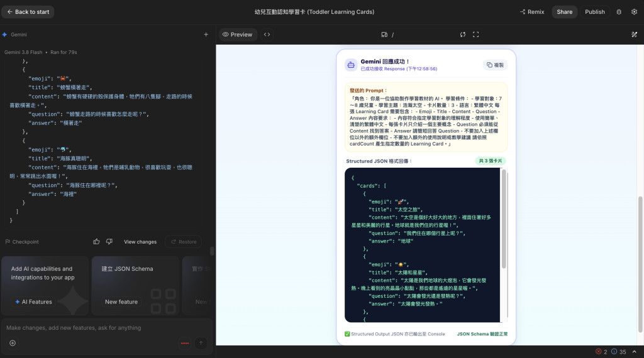This screenshot has height=358, width=644.
Task: Enter fullscreen preview mode
Action: coord(475,35)
